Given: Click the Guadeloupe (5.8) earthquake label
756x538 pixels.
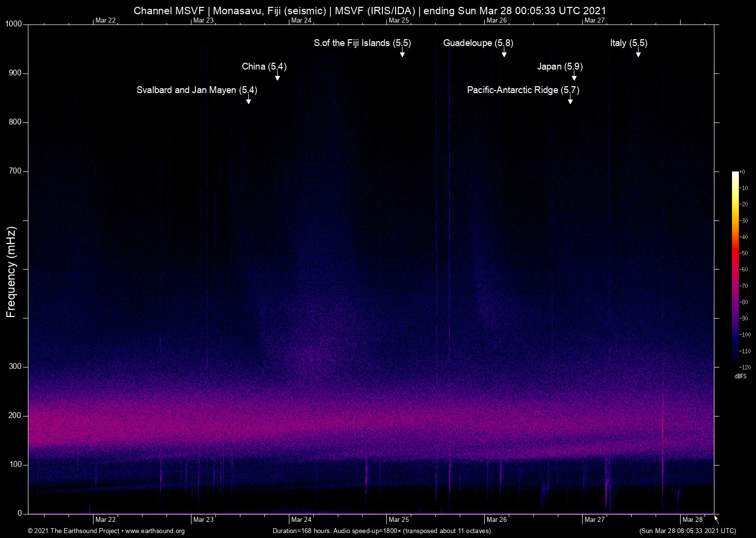Looking at the screenshot, I should click(x=478, y=43).
